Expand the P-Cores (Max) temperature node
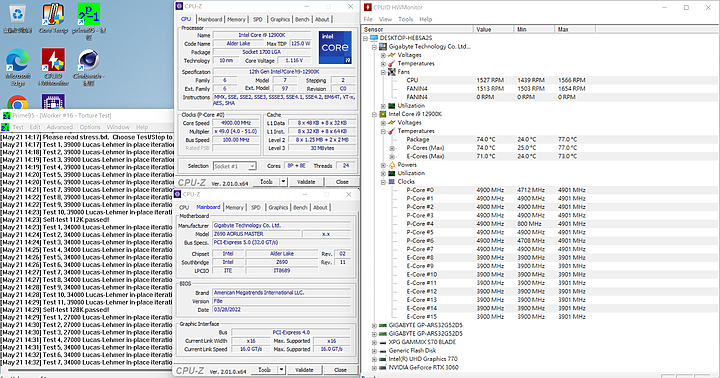 pyautogui.click(x=392, y=148)
